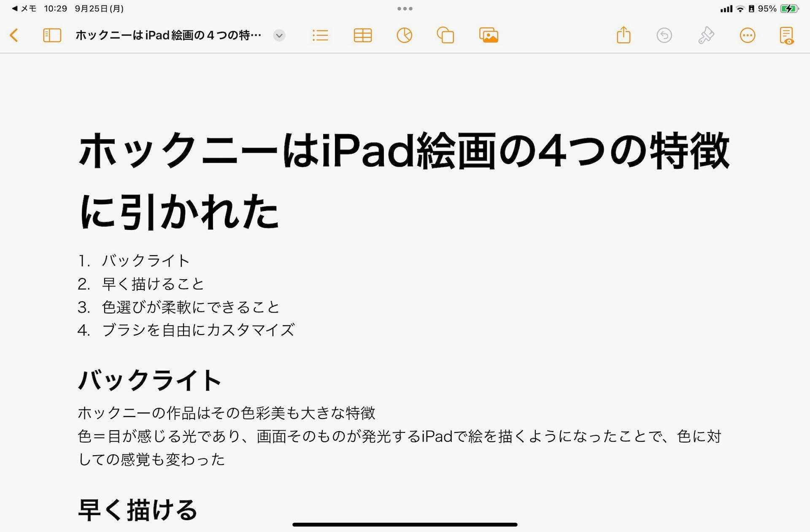The width and height of the screenshot is (810, 532).
Task: Toggle undo for the last edit
Action: pyautogui.click(x=664, y=35)
